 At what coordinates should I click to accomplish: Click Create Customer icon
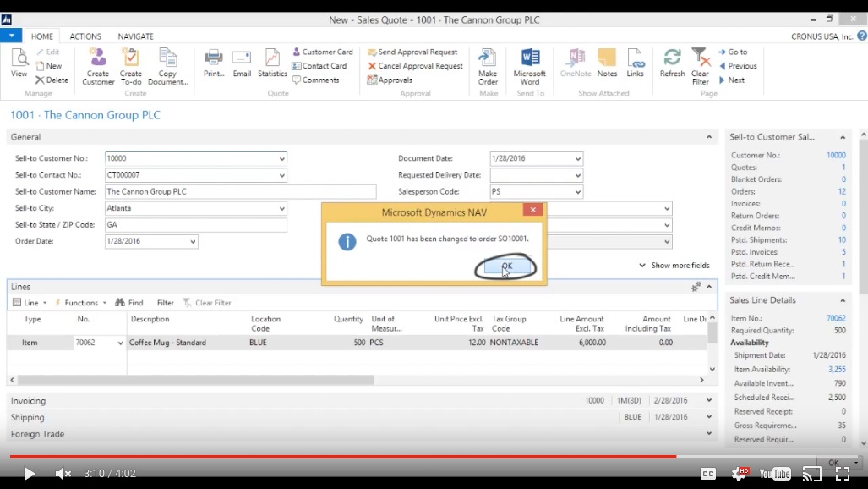[x=98, y=66]
